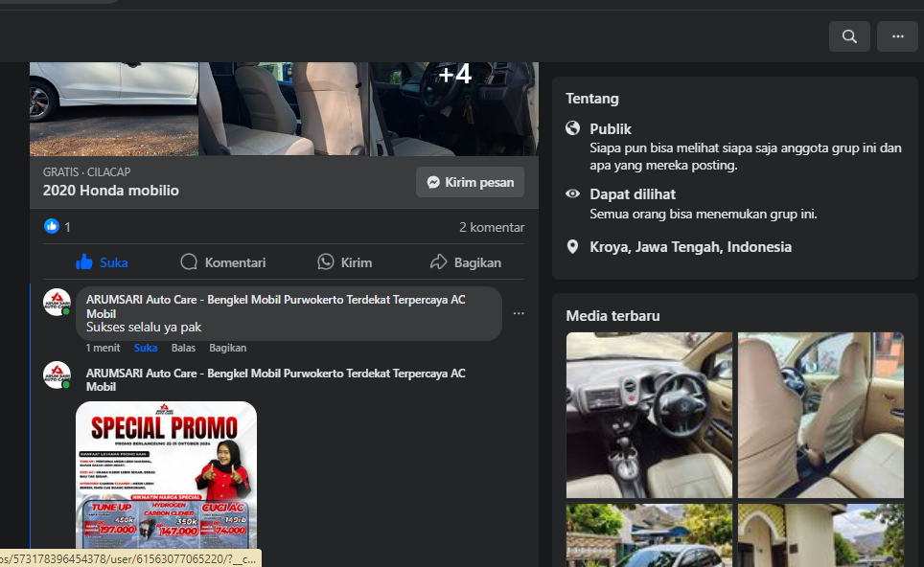Click the 'Kroya, Jawa Tengah, Indonesia' location text

coord(691,247)
